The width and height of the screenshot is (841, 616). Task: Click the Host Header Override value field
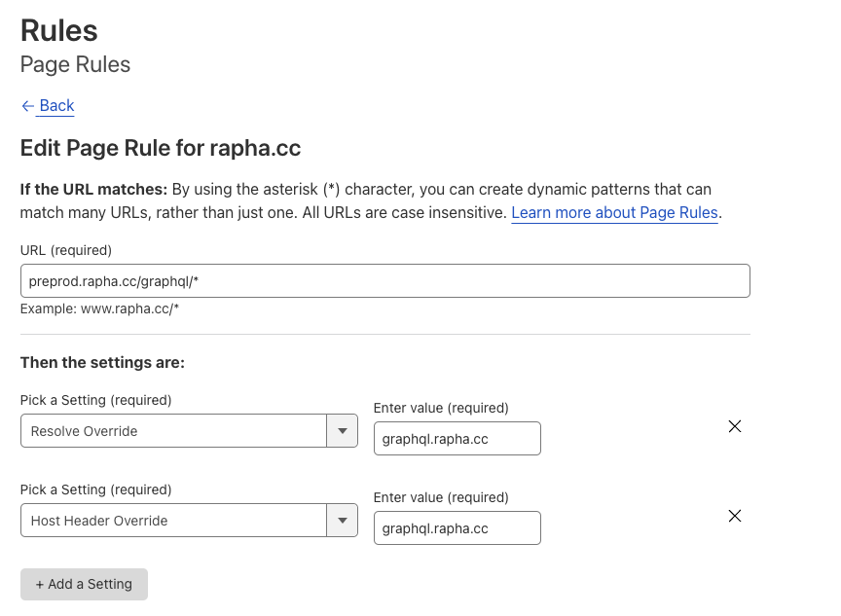pyautogui.click(x=457, y=528)
